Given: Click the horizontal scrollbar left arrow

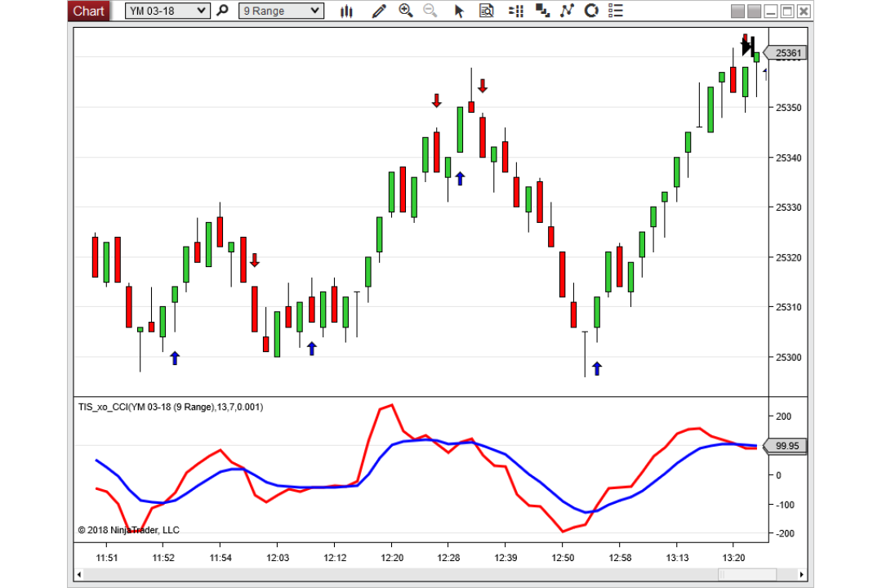Looking at the screenshot, I should tap(79, 574).
